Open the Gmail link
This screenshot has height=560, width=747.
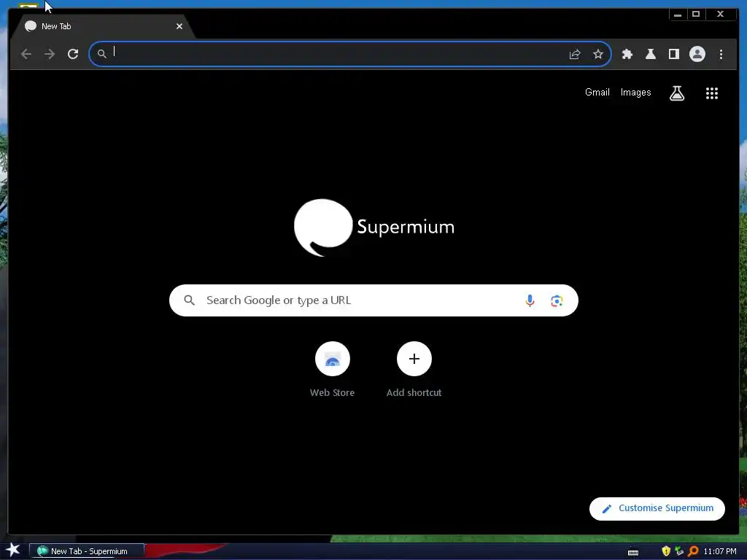(597, 93)
